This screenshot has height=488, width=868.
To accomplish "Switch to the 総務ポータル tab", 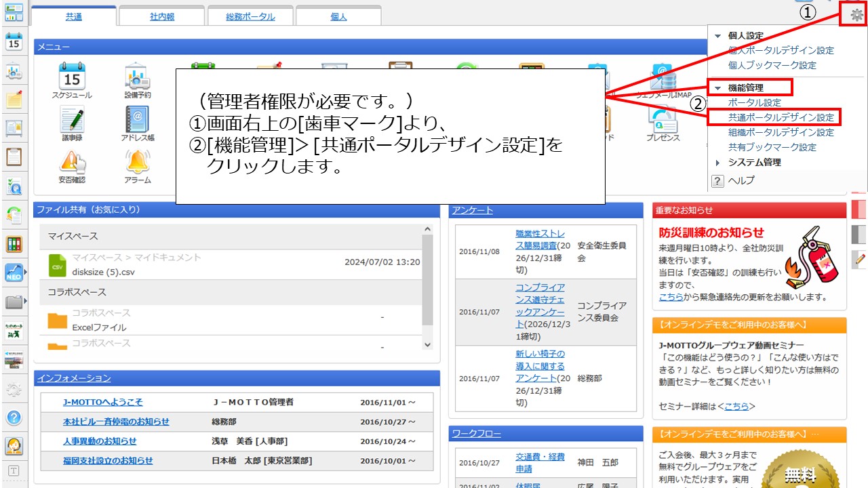I will (x=250, y=16).
